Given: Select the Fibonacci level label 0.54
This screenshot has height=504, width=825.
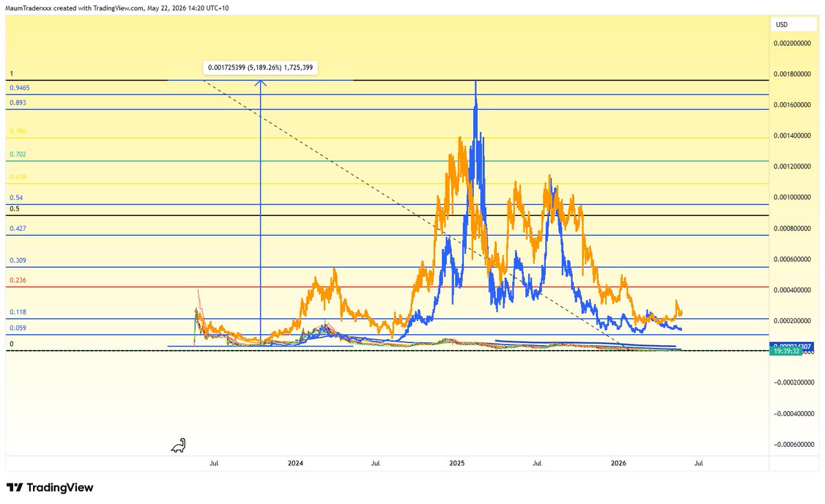Looking at the screenshot, I should click(16, 198).
